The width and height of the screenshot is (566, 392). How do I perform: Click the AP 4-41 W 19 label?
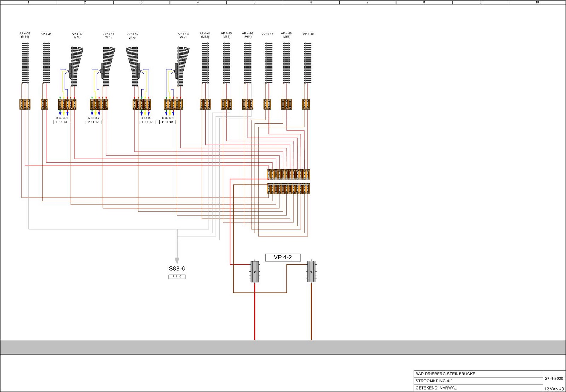[x=109, y=35]
